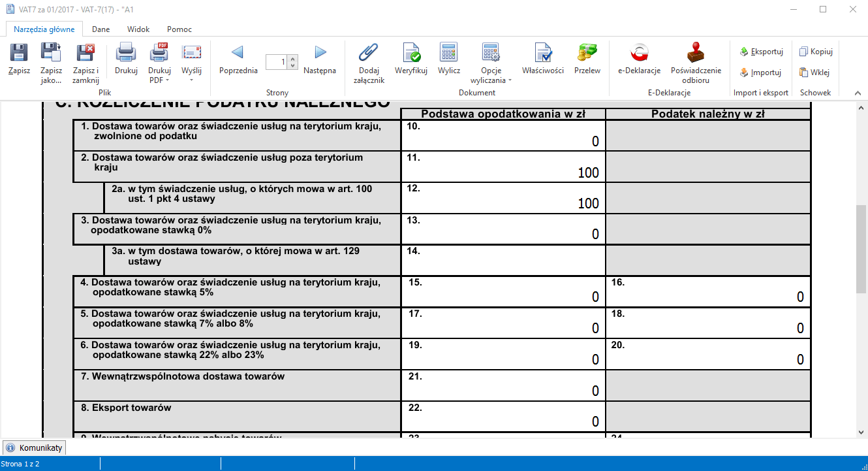Go to Następna page
The height and width of the screenshot is (471, 868).
coord(320,59)
